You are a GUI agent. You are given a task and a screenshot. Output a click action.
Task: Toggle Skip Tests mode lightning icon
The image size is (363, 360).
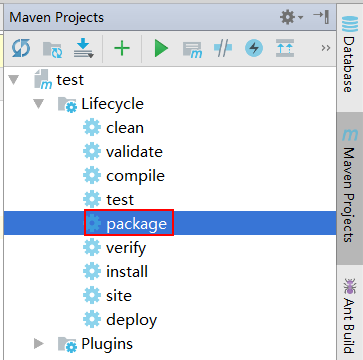(x=254, y=49)
